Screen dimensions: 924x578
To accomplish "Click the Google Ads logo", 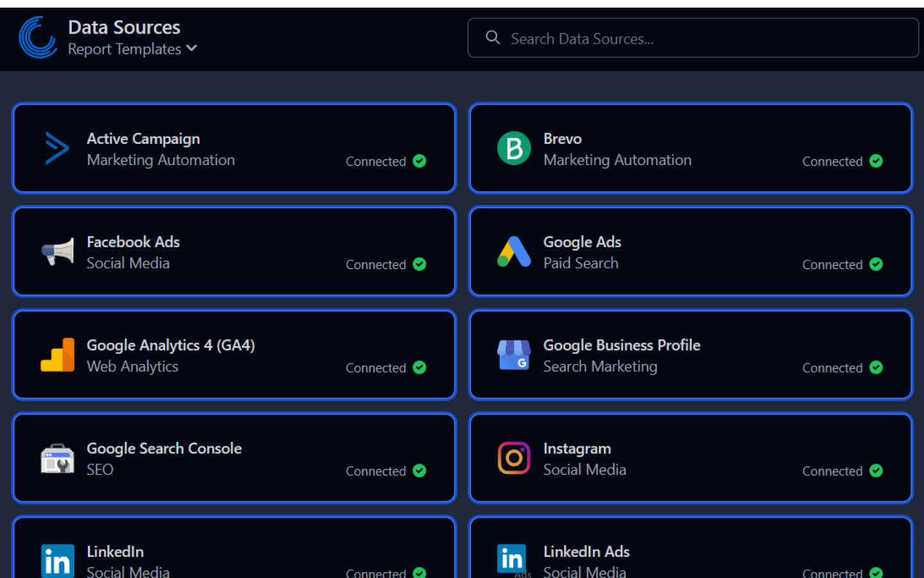I will [513, 252].
